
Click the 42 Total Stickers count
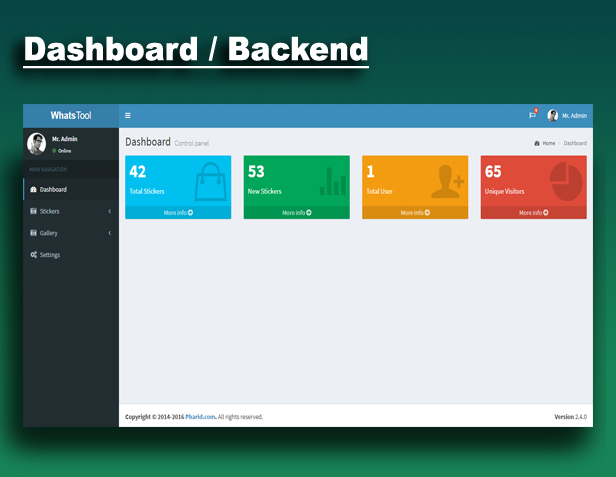pos(138,172)
